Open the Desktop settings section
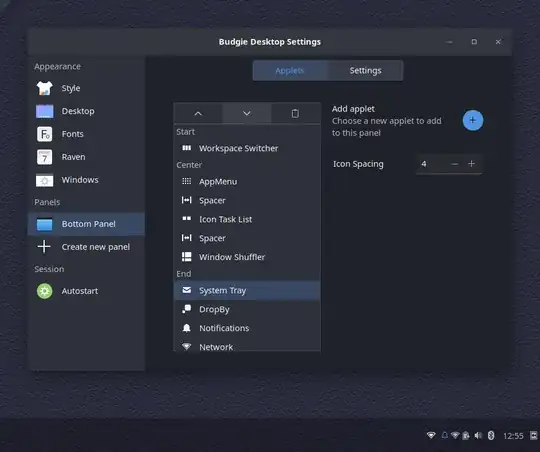The width and height of the screenshot is (540, 452). pyautogui.click(x=86, y=111)
